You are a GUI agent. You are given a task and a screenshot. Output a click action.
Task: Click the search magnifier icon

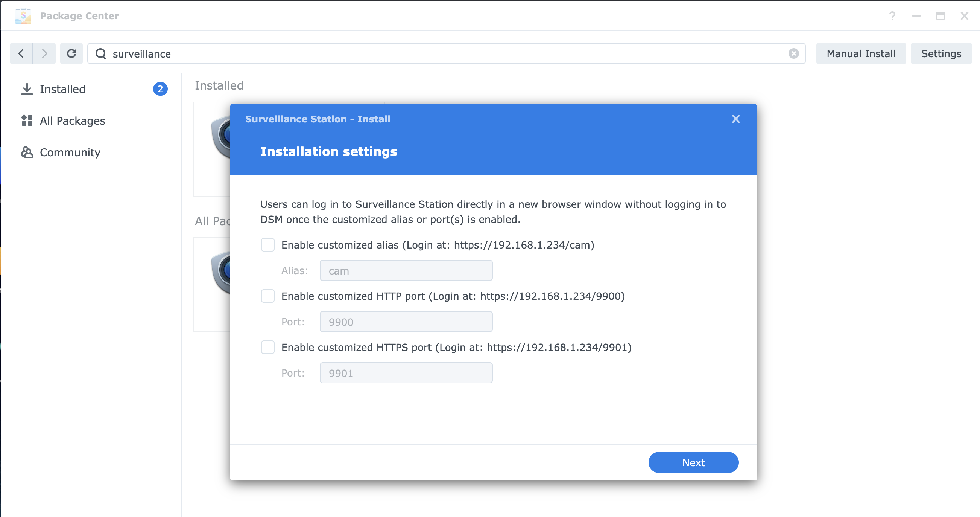[101, 54]
